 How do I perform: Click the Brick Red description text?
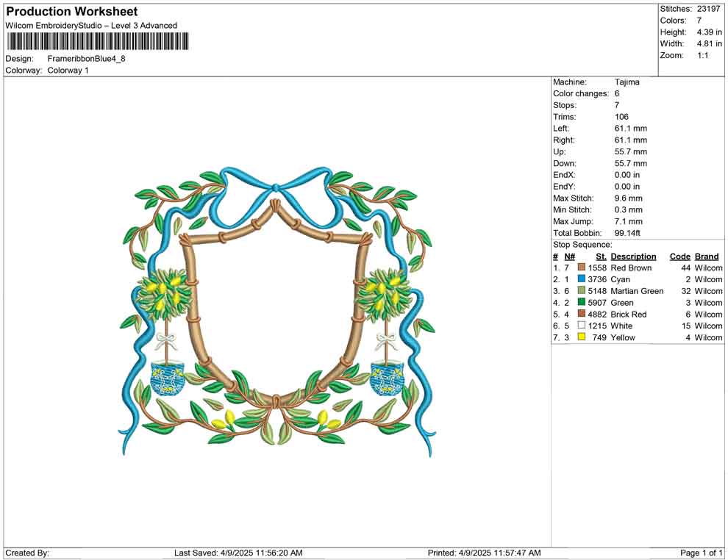[629, 314]
